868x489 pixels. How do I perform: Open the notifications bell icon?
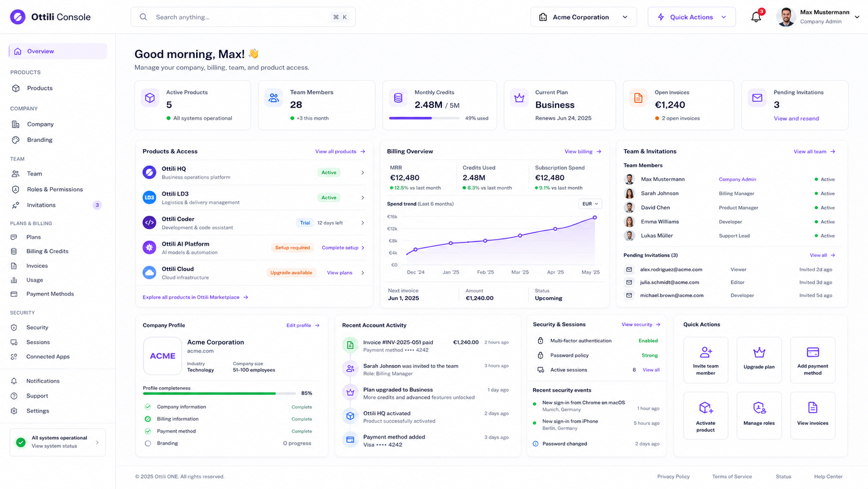click(756, 17)
